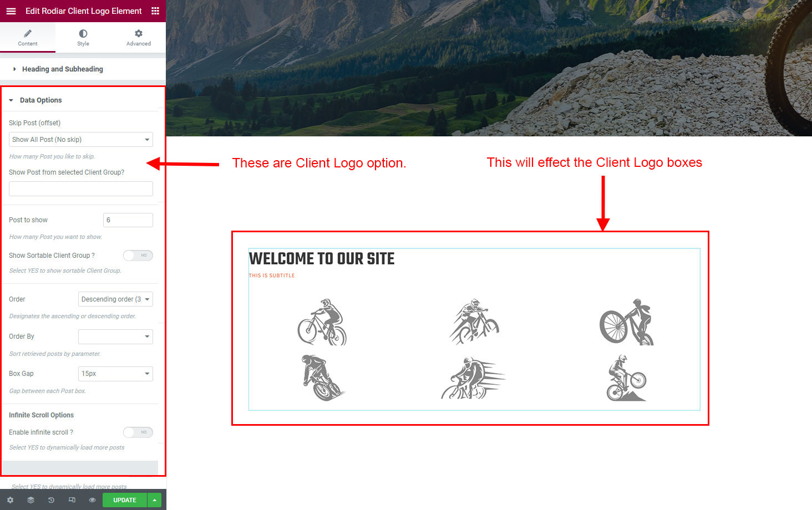Image resolution: width=812 pixels, height=510 pixels.
Task: Switch to the Advanced tab
Action: tap(139, 38)
